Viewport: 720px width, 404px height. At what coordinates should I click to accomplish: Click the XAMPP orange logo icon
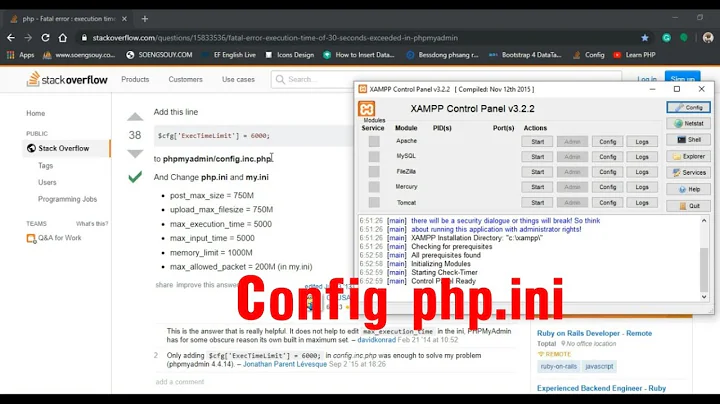point(366,109)
